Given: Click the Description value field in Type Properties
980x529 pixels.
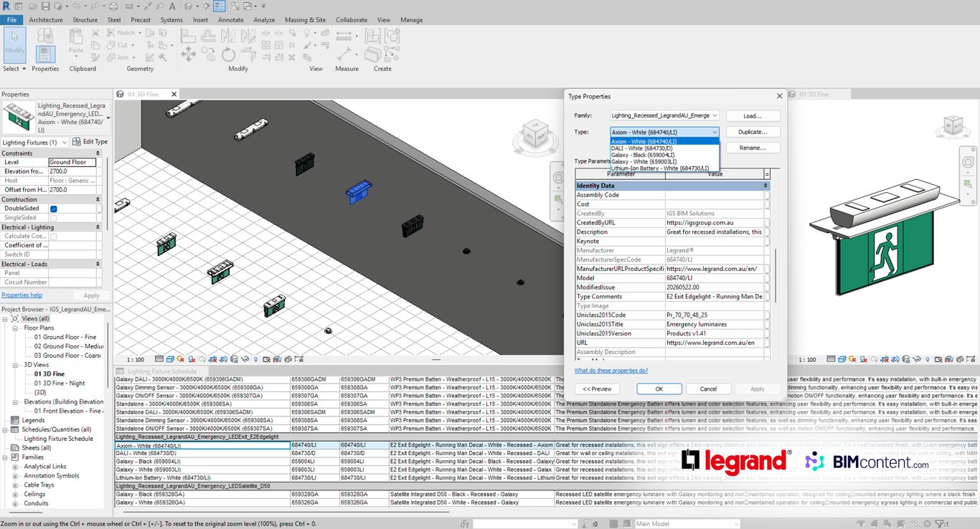Looking at the screenshot, I should coord(715,232).
